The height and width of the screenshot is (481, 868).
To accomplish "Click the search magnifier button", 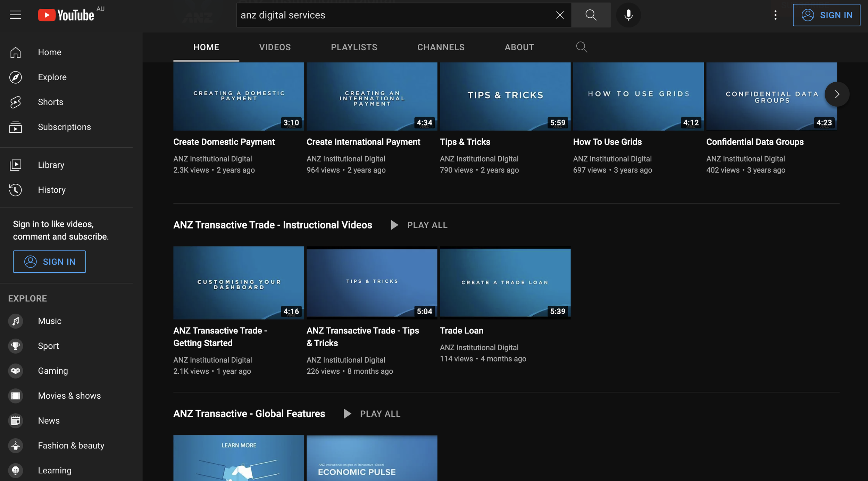I will tap(591, 15).
